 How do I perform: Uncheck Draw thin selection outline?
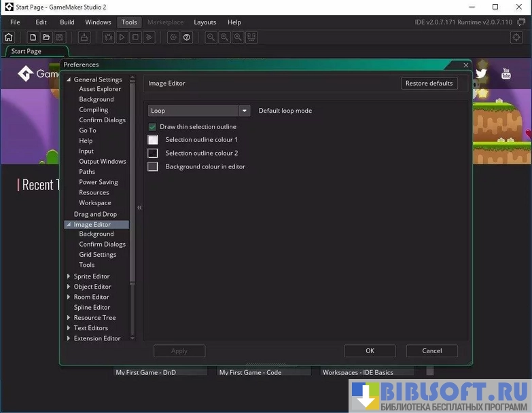(x=152, y=127)
